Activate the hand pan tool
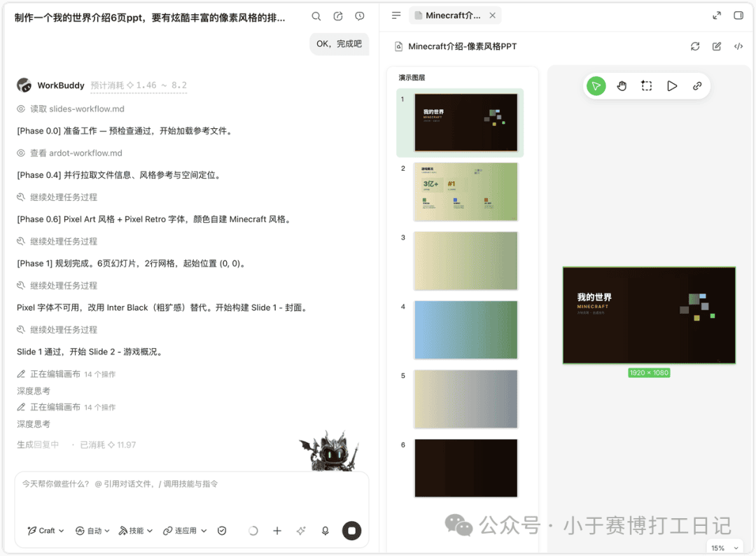This screenshot has height=556, width=756. (622, 86)
